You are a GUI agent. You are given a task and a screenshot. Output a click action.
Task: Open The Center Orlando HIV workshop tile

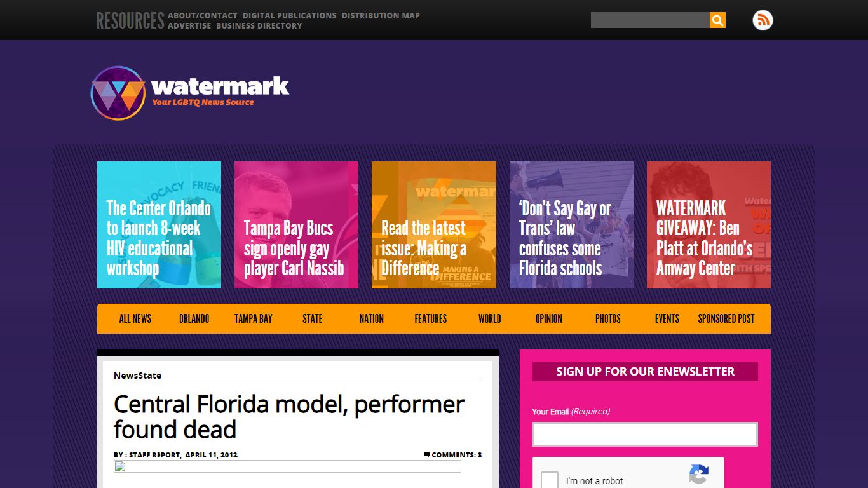(x=159, y=225)
